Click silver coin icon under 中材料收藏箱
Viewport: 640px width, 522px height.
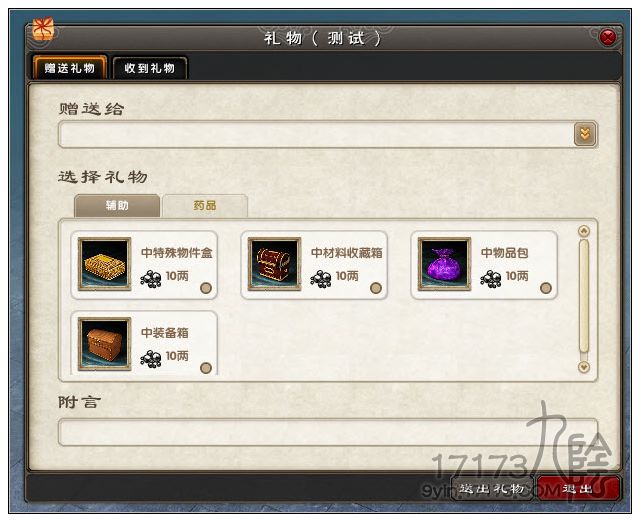320,279
